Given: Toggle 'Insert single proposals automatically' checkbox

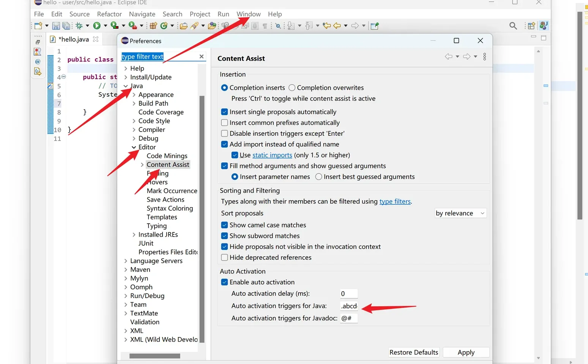Looking at the screenshot, I should [x=224, y=112].
